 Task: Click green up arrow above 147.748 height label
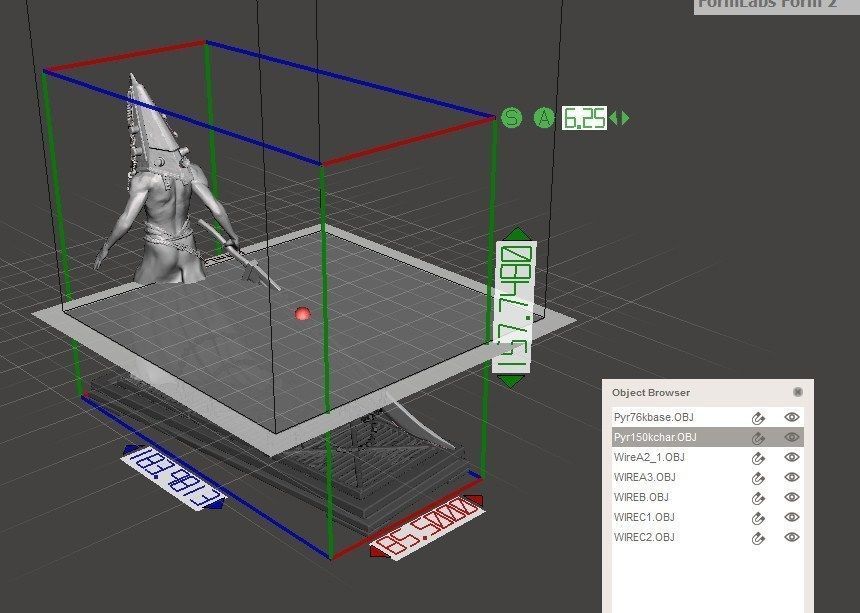pyautogui.click(x=517, y=234)
